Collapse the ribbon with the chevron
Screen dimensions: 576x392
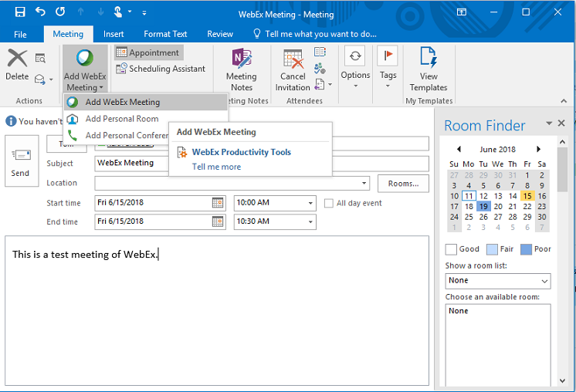pos(564,101)
